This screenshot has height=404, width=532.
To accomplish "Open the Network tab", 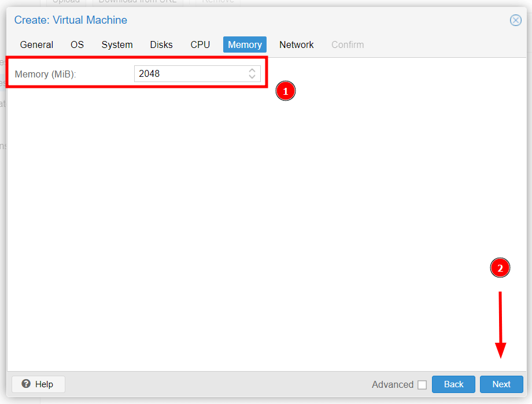I will [296, 45].
